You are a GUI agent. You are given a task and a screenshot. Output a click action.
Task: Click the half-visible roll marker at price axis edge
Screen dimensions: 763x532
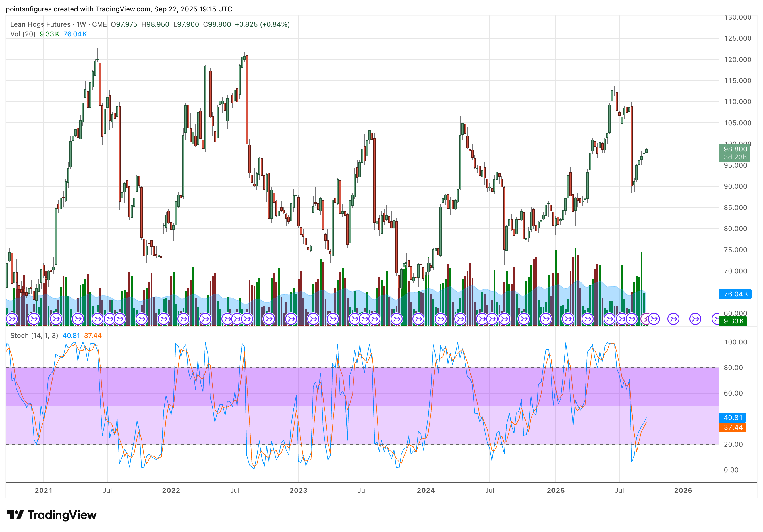(715, 319)
